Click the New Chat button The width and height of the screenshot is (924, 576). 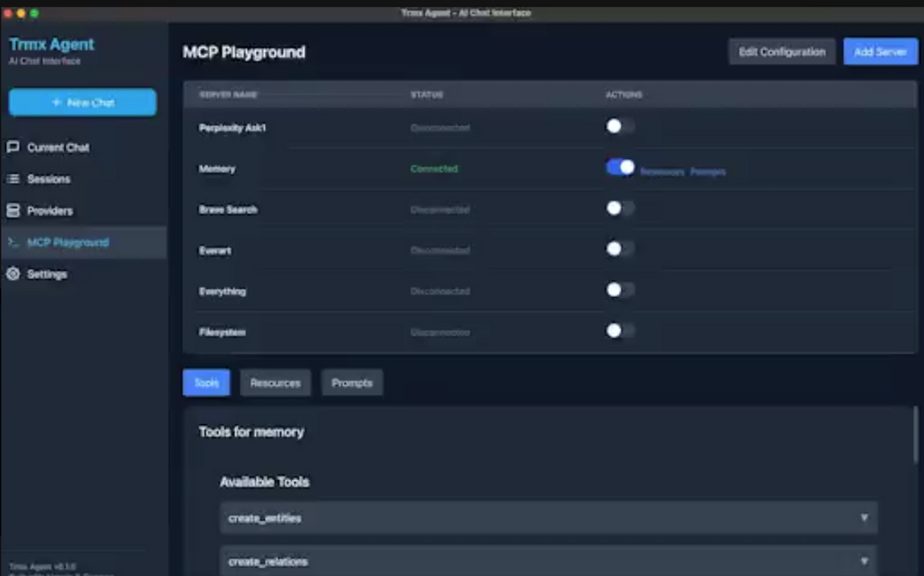pos(82,102)
